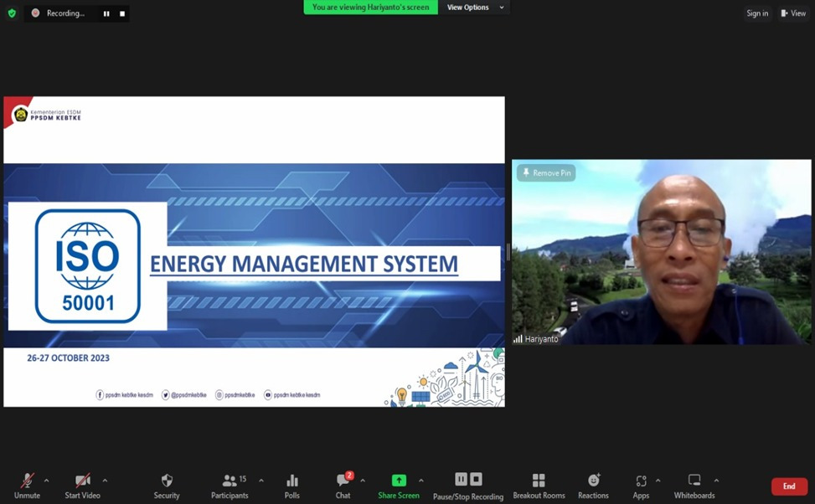Screen dimensions: 815x504
Task: Click the green encryption shield icon
Action: click(12, 13)
